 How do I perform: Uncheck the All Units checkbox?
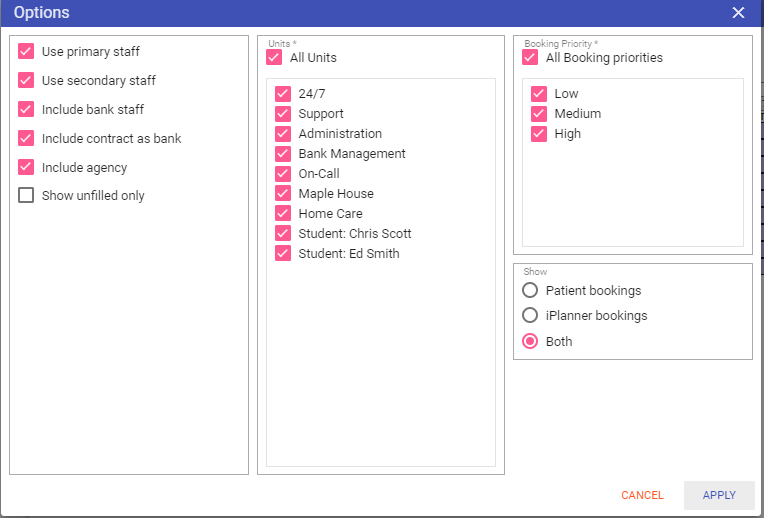tap(274, 58)
